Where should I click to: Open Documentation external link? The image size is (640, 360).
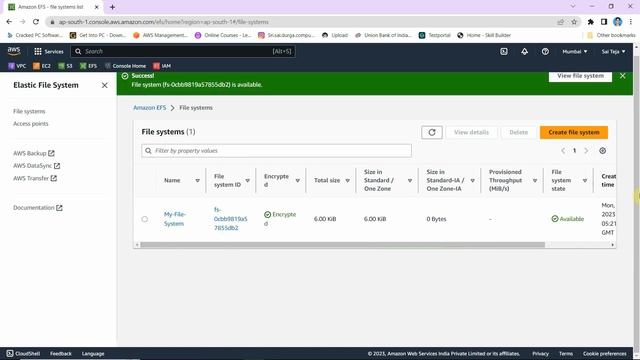38,208
